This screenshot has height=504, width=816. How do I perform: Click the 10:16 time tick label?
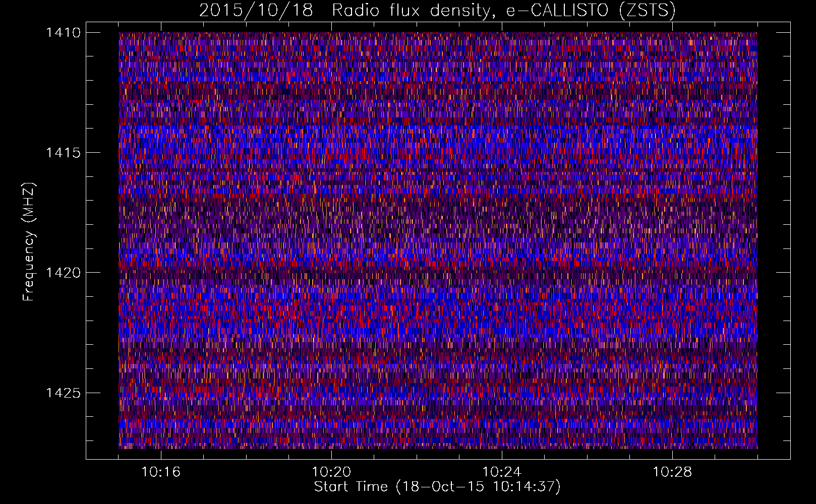[161, 472]
